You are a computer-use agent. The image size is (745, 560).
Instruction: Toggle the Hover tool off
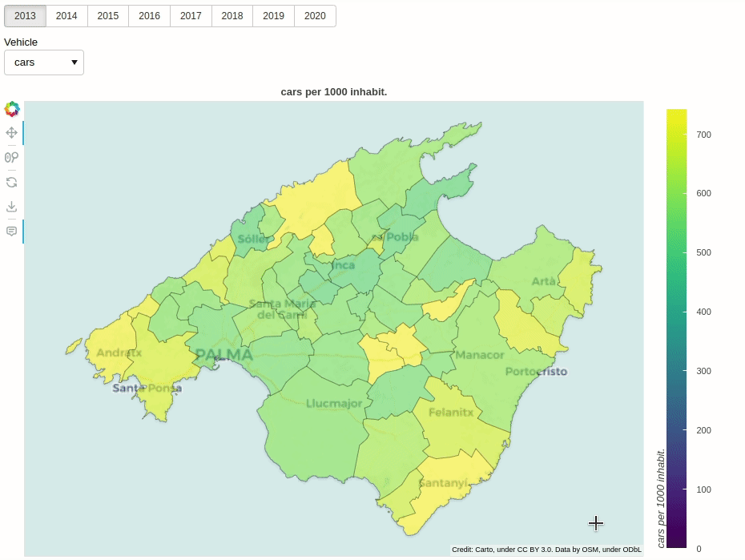pos(11,230)
